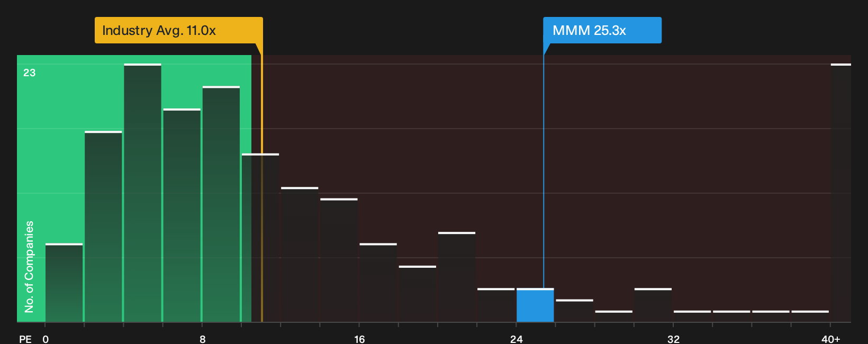Image resolution: width=868 pixels, height=344 pixels.
Task: Click the histogram bar at PE 8-10
Action: (221, 204)
